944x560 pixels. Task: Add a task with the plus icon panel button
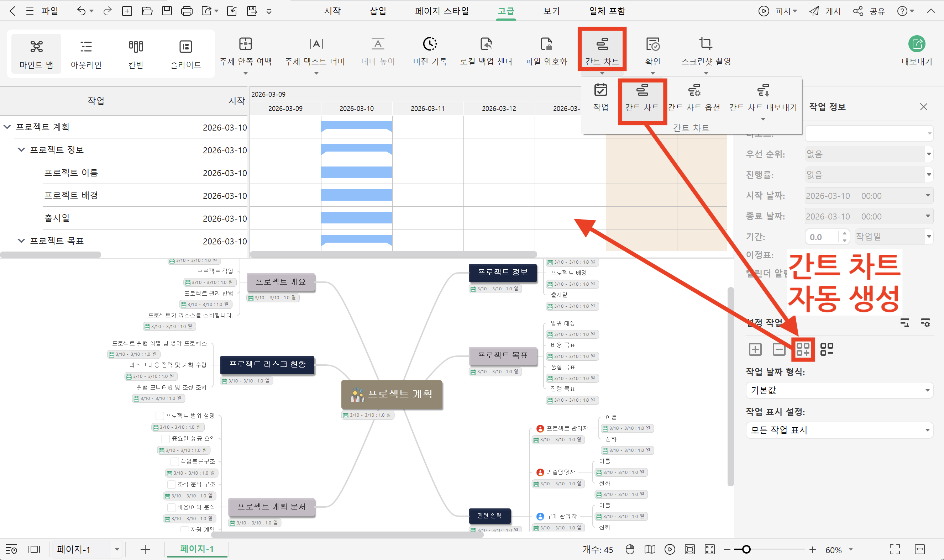pyautogui.click(x=755, y=349)
